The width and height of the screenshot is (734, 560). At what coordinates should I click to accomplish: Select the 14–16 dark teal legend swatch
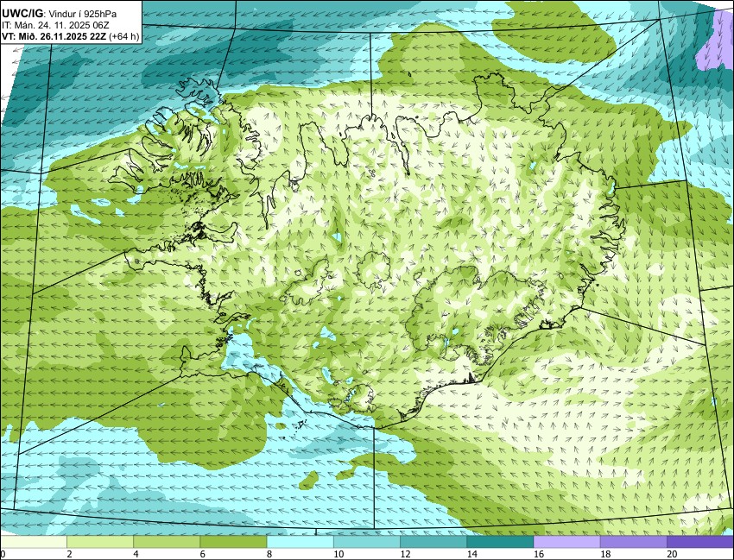(500, 542)
